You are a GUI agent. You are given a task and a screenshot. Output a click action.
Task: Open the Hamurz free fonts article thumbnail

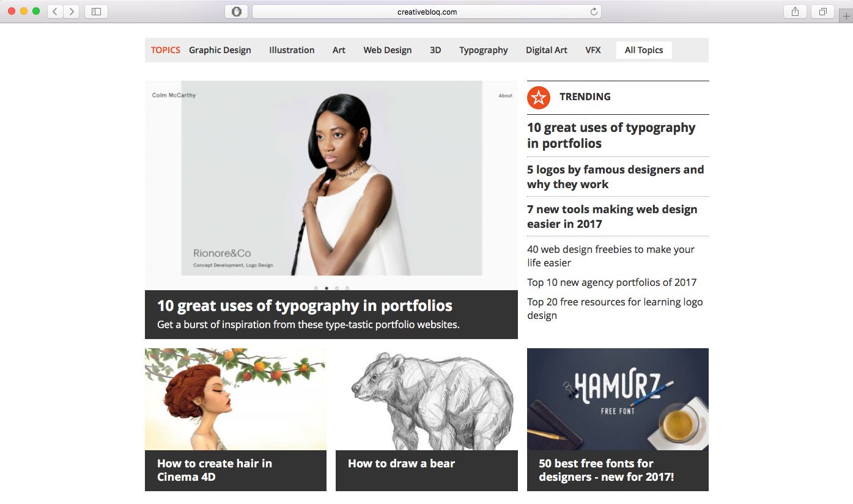pos(618,398)
